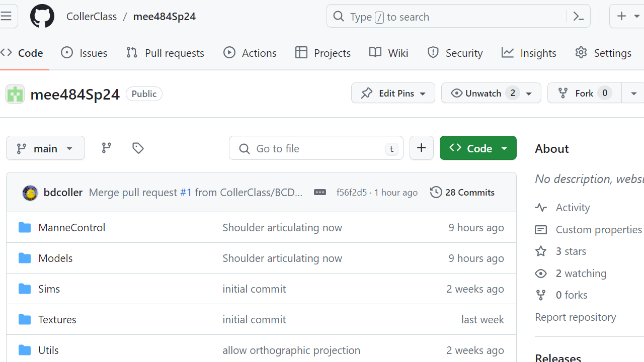644x362 pixels.
Task: Open the fork options arrow
Action: tap(633, 93)
